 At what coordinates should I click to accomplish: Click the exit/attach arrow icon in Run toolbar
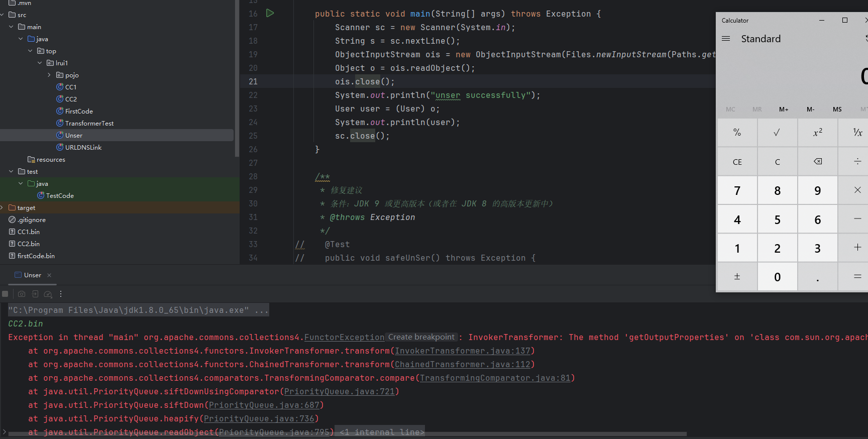(35, 294)
